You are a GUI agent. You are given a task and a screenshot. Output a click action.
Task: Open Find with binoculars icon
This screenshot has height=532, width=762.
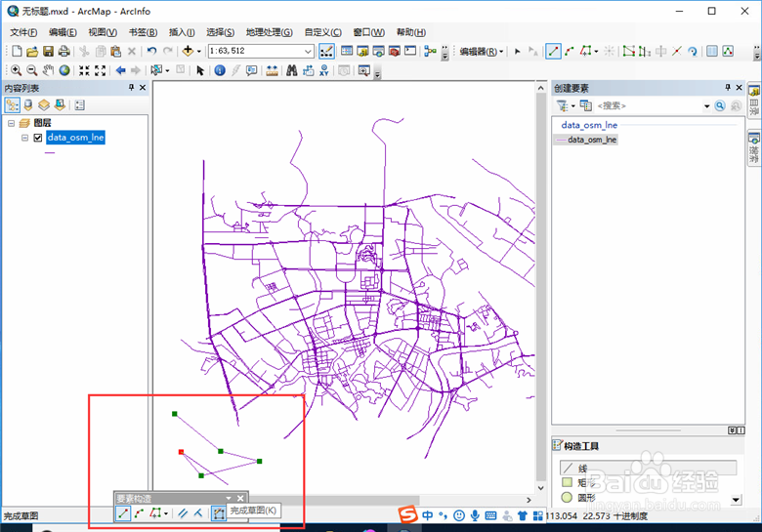click(291, 70)
